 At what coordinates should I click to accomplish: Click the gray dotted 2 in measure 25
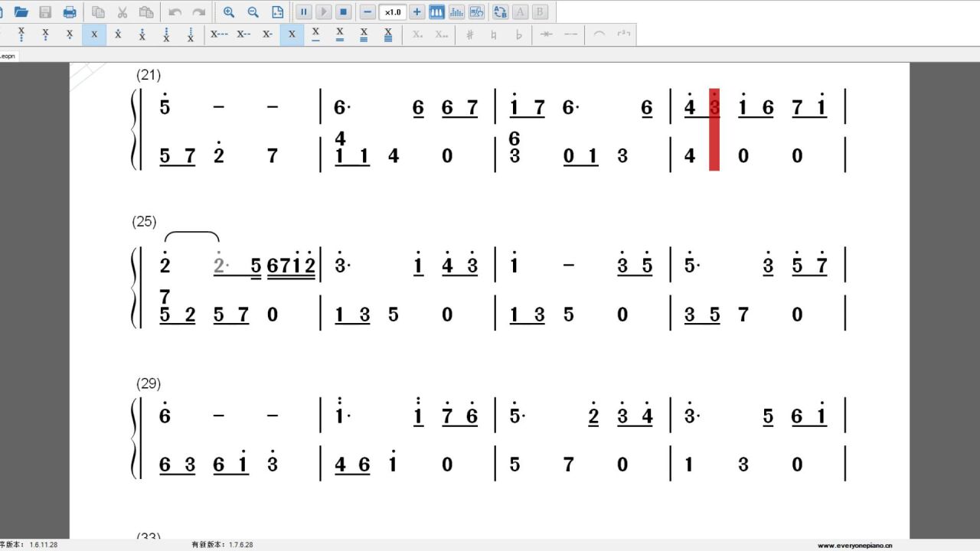220,265
